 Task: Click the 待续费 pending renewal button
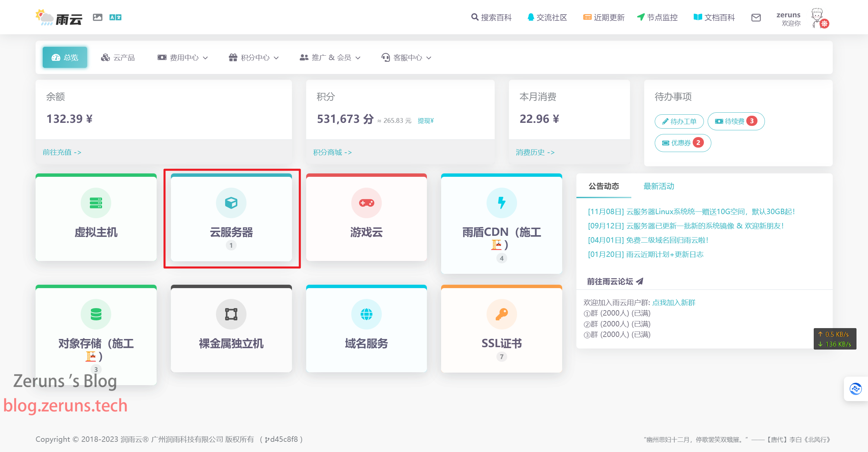click(735, 121)
